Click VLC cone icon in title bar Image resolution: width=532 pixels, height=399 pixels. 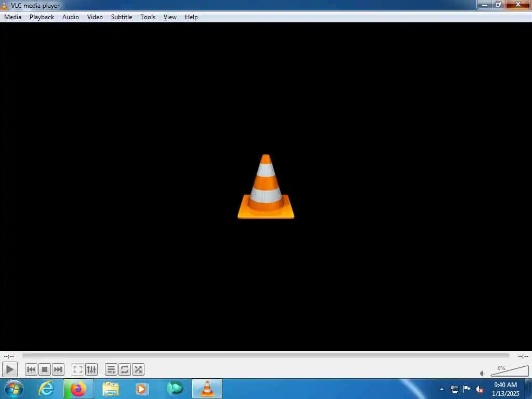(4, 5)
